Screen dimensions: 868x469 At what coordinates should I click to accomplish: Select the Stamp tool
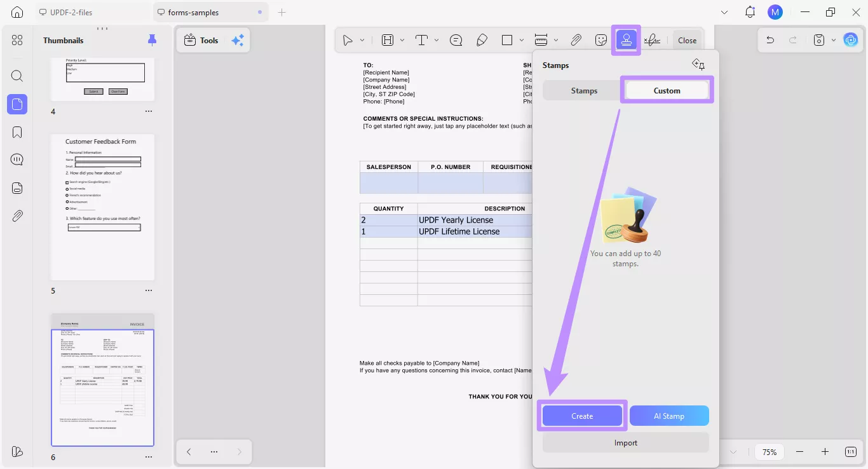(627, 40)
